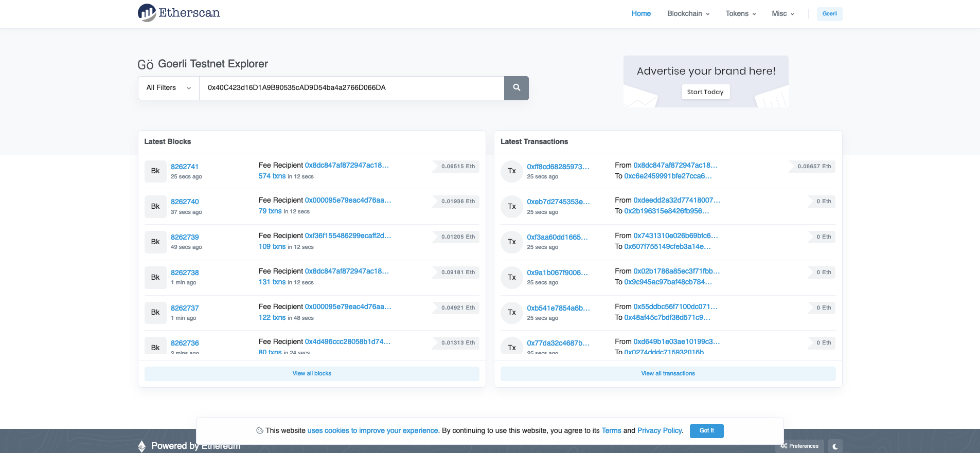980x453 pixels.
Task: Open fee recipient 0x4d496ccc28058b1d74
Action: coord(348,342)
